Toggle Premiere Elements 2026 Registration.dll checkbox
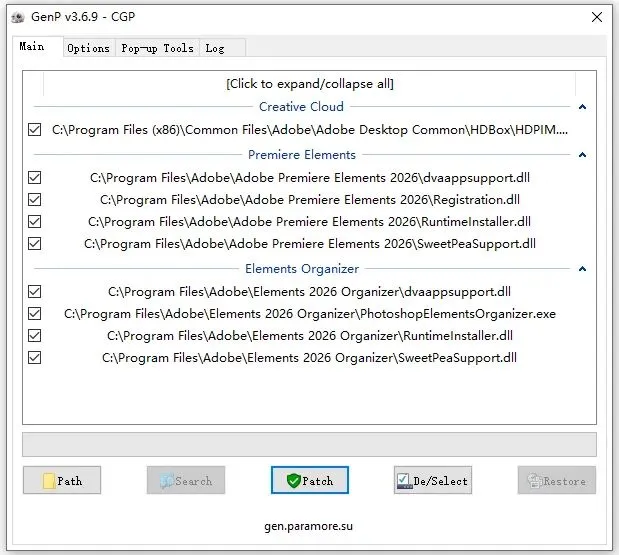Viewport: 619px width, 555px height. [34, 200]
